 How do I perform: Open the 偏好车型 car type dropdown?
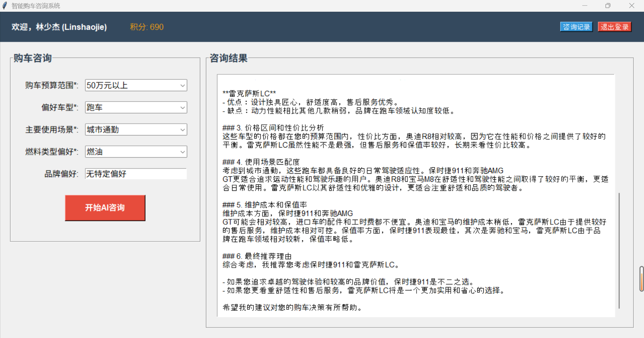[x=136, y=107]
